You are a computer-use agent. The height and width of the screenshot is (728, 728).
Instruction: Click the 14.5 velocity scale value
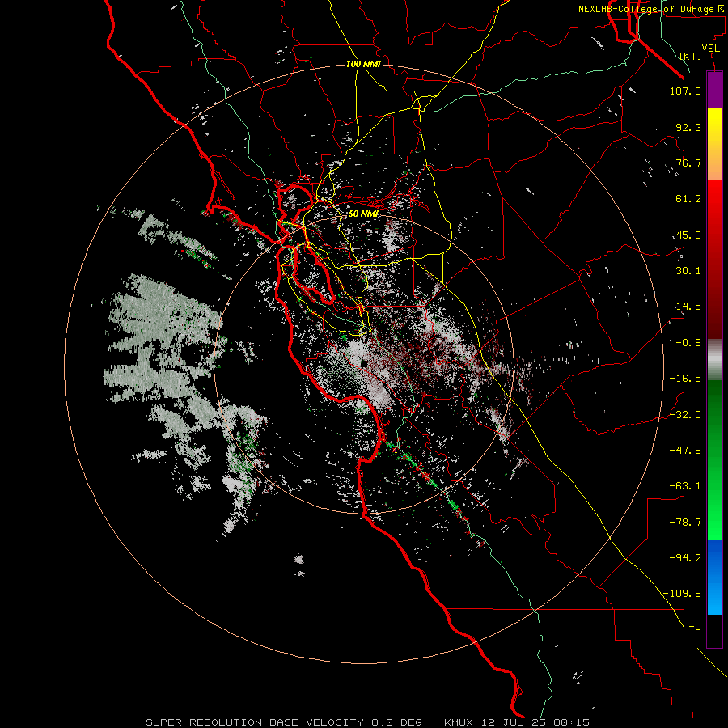[688, 307]
